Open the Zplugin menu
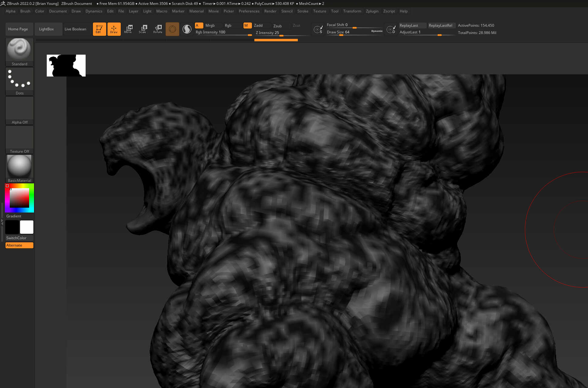Screen dimensions: 588x388 click(x=372, y=11)
